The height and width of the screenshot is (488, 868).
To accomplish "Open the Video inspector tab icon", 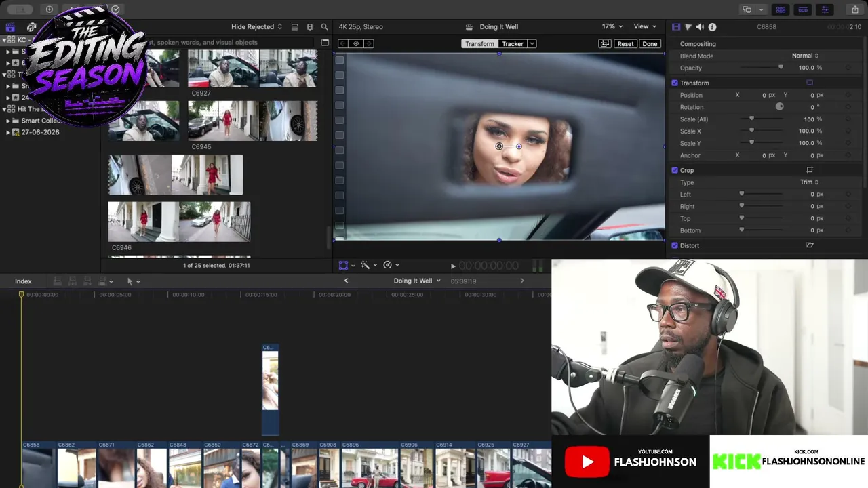I will coord(676,27).
